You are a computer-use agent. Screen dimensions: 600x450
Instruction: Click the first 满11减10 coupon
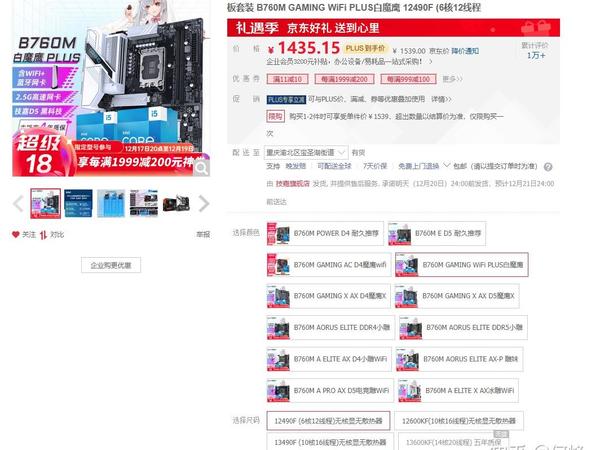(x=287, y=79)
